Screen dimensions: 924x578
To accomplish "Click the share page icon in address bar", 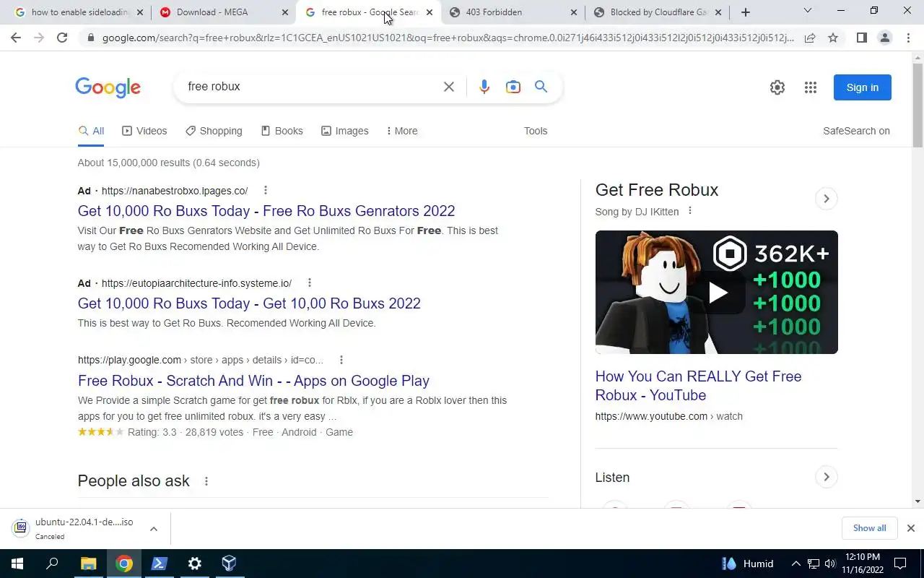I will point(810,38).
